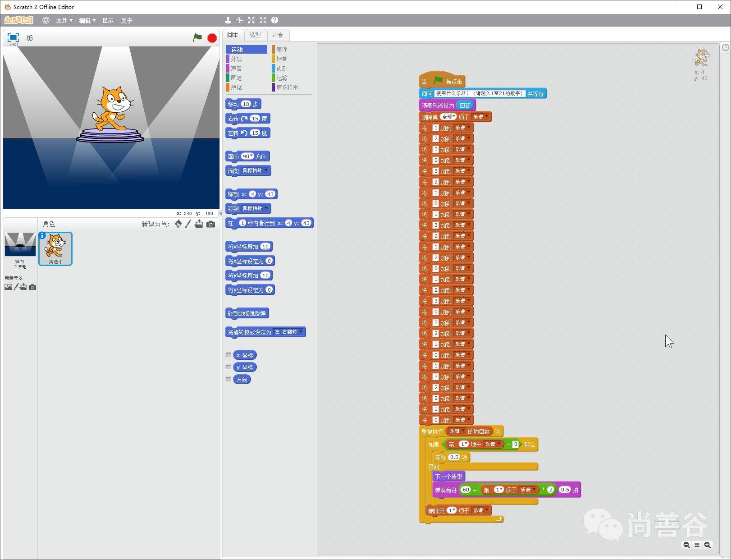This screenshot has height=560, width=731.
Task: Select the duplicate stamp tool in the toolbar
Action: click(228, 20)
